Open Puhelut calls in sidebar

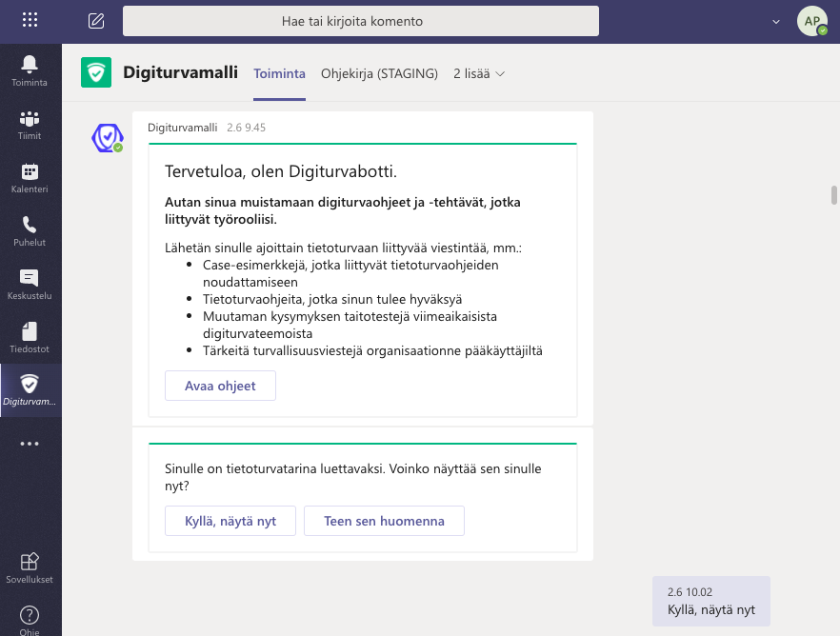tap(30, 231)
